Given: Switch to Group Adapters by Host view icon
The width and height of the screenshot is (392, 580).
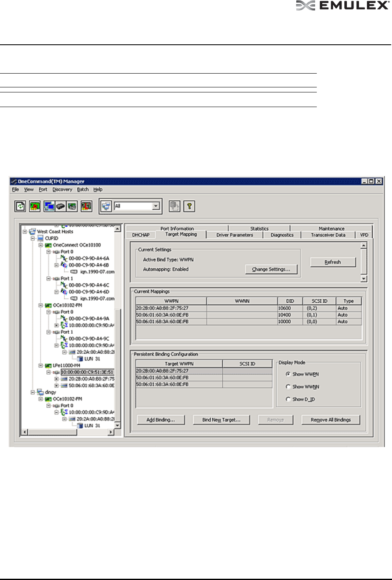Looking at the screenshot, I should tap(49, 206).
